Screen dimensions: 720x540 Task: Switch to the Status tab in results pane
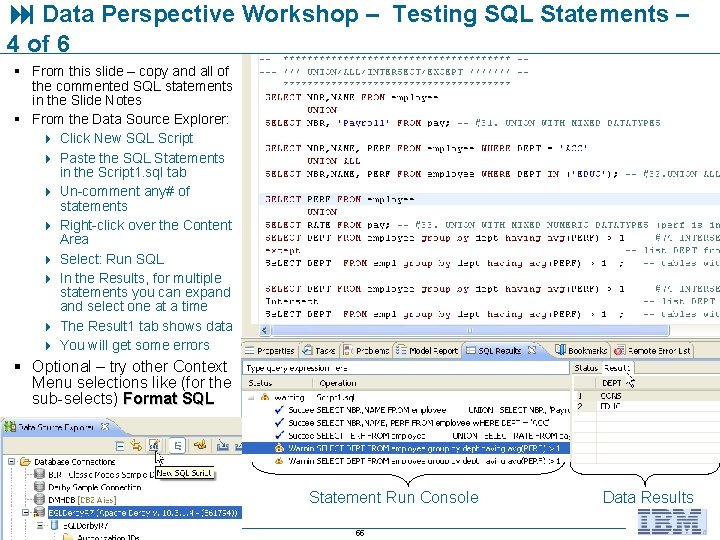[x=585, y=368]
